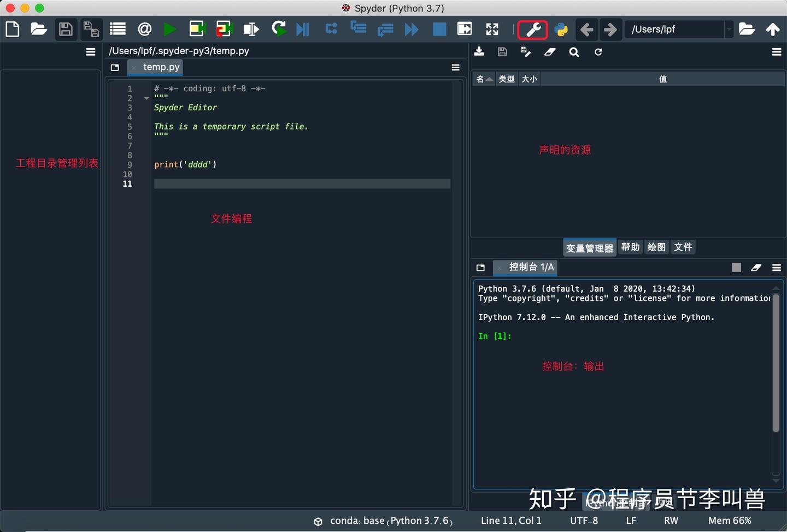787x532 pixels.
Task: Stop debugging with the blue stop icon
Action: (439, 29)
